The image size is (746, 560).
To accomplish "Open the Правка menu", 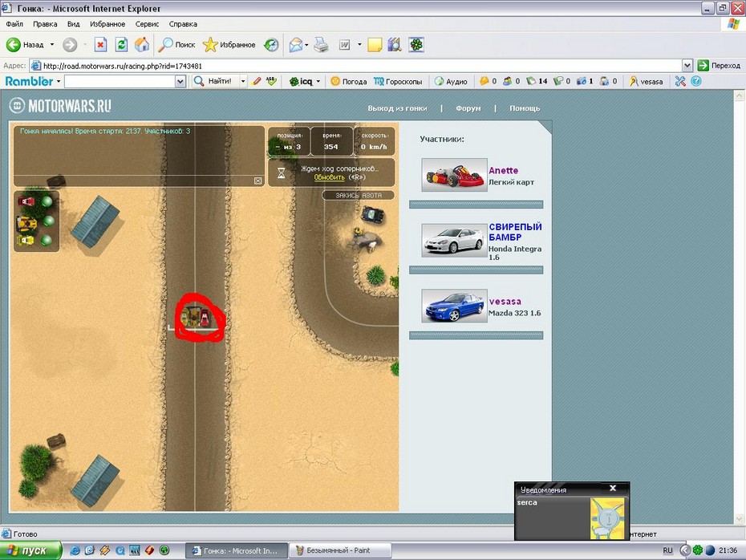I will [45, 24].
